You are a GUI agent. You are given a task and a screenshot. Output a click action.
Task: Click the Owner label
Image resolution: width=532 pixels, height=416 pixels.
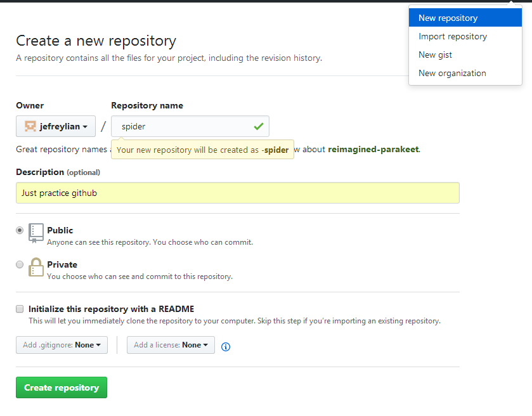tap(30, 105)
